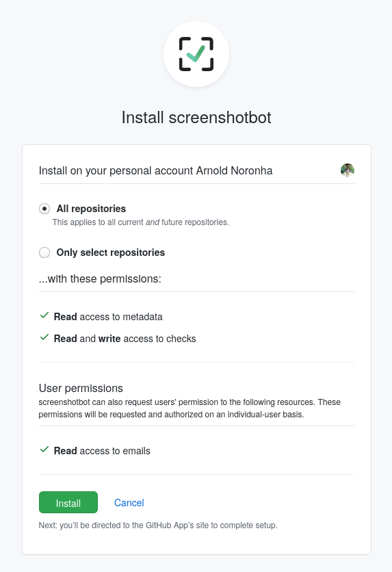Click the screenshotbot logo icon
Image resolution: width=392 pixels, height=572 pixels.
196,54
